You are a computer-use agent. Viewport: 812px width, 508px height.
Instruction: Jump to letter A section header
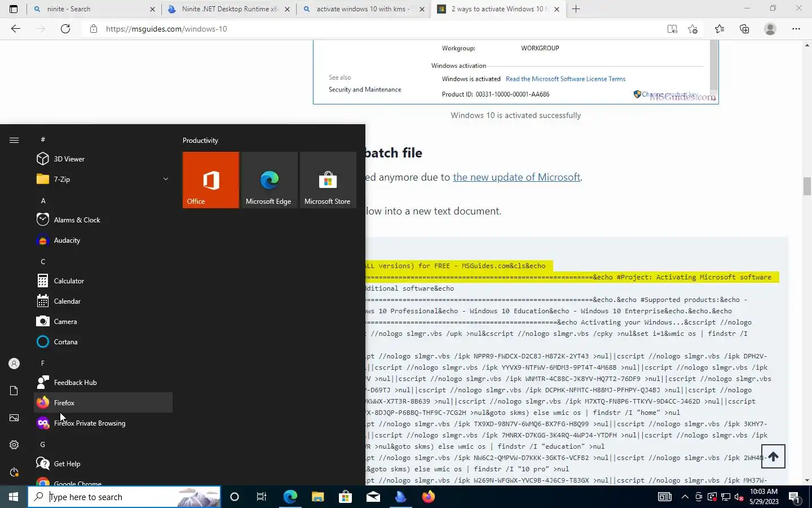(43, 201)
